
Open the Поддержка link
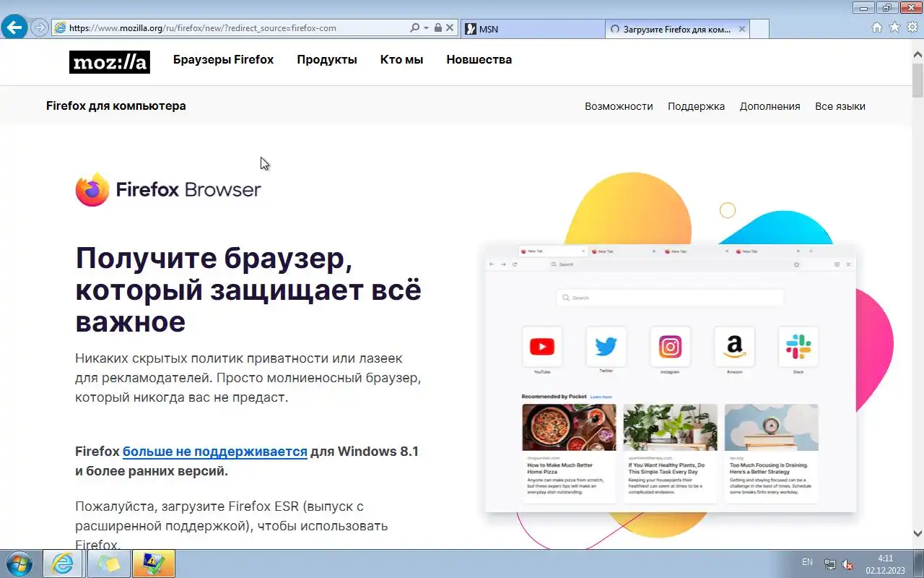(x=696, y=106)
